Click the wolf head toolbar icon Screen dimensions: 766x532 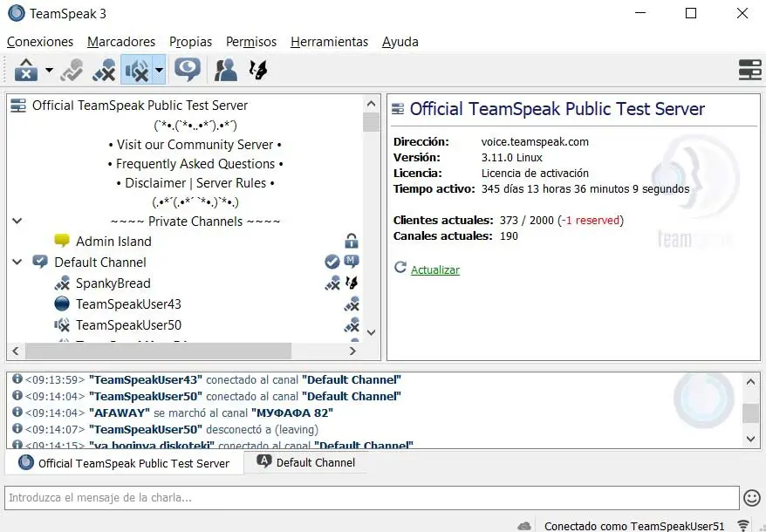[x=258, y=70]
